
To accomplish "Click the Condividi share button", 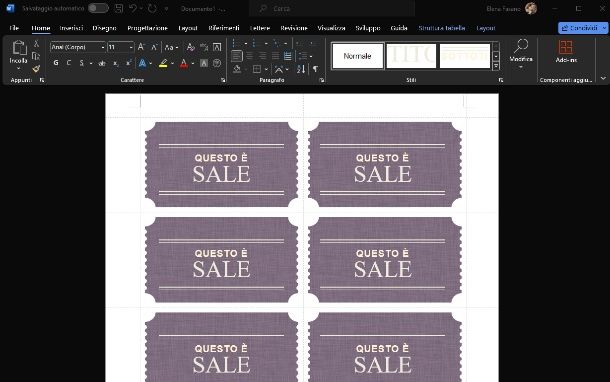I will coord(579,28).
